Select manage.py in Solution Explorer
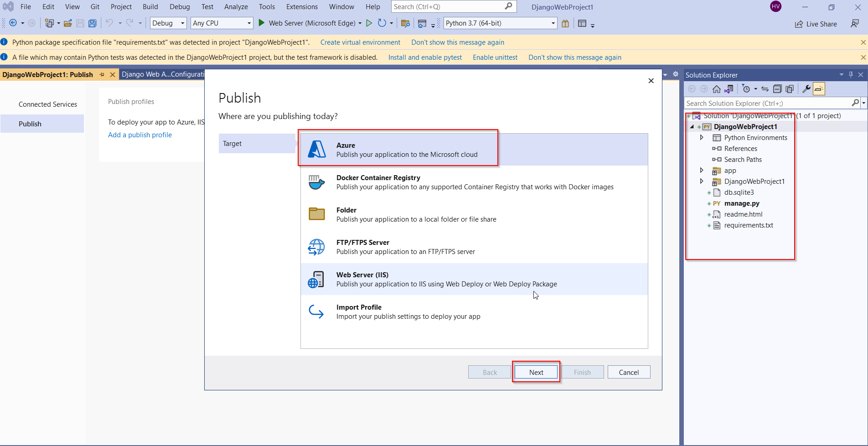 pos(742,203)
